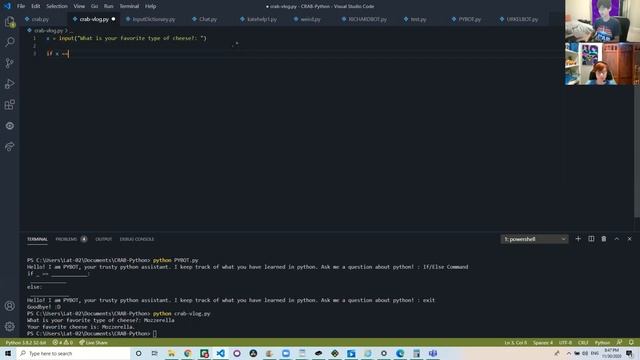This screenshot has width=640, height=360.
Task: Switch to weird.py editor tab
Action: point(310,19)
